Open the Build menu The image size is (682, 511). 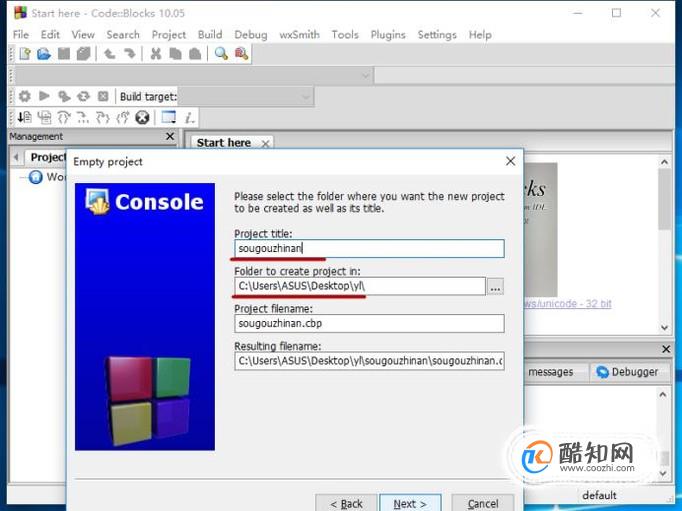point(210,35)
